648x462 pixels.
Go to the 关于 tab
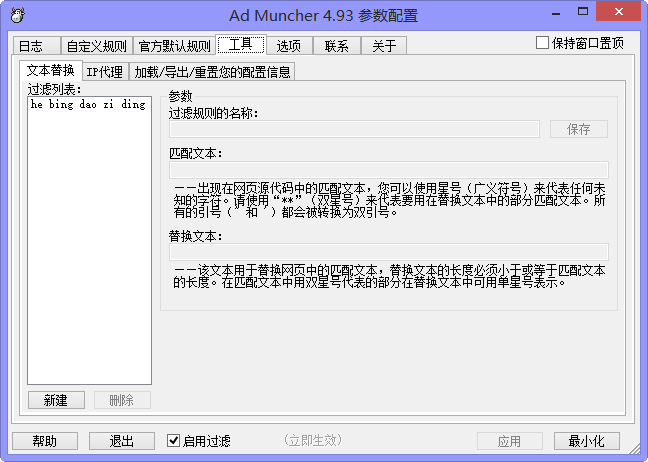pos(384,45)
